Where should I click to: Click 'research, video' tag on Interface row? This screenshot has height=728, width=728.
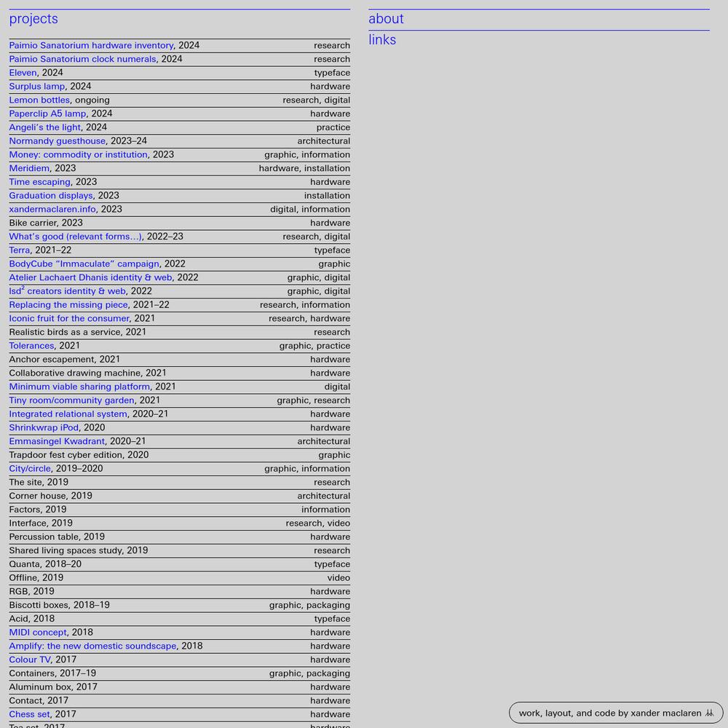(x=318, y=523)
